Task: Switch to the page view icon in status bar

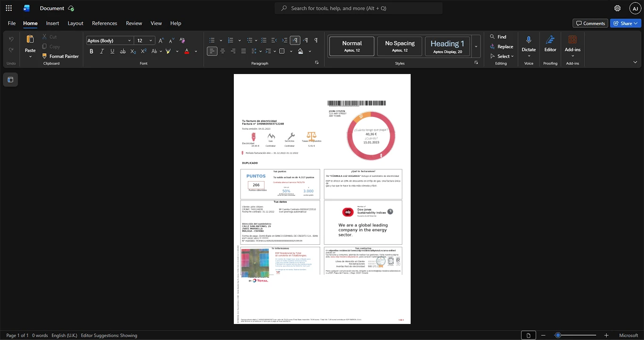Action: pos(528,335)
